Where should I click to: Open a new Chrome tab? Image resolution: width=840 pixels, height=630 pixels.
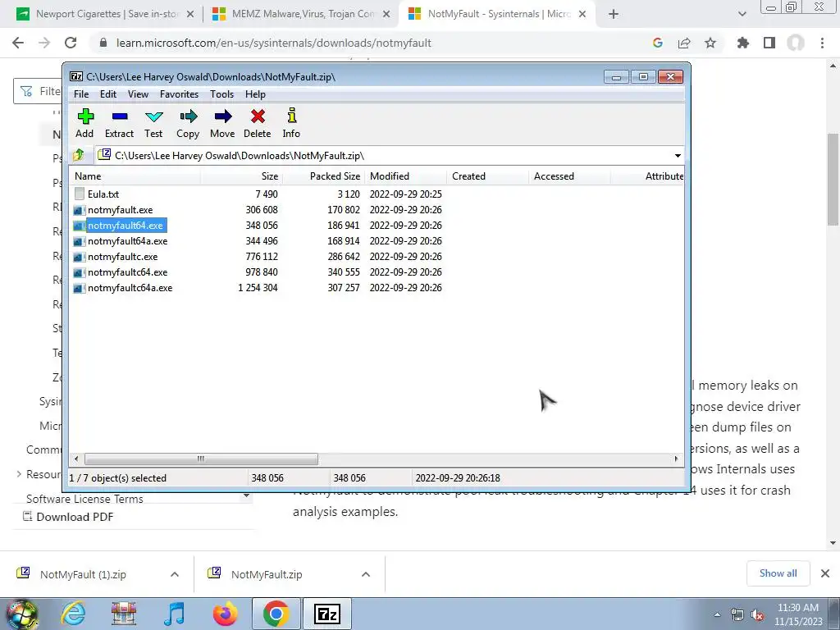coord(614,15)
